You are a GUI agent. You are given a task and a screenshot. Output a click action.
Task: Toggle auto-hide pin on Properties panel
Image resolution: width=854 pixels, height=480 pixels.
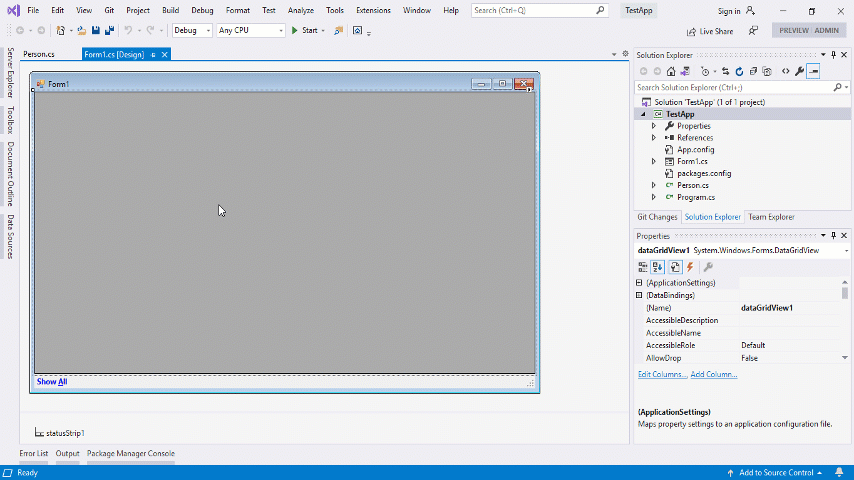833,236
